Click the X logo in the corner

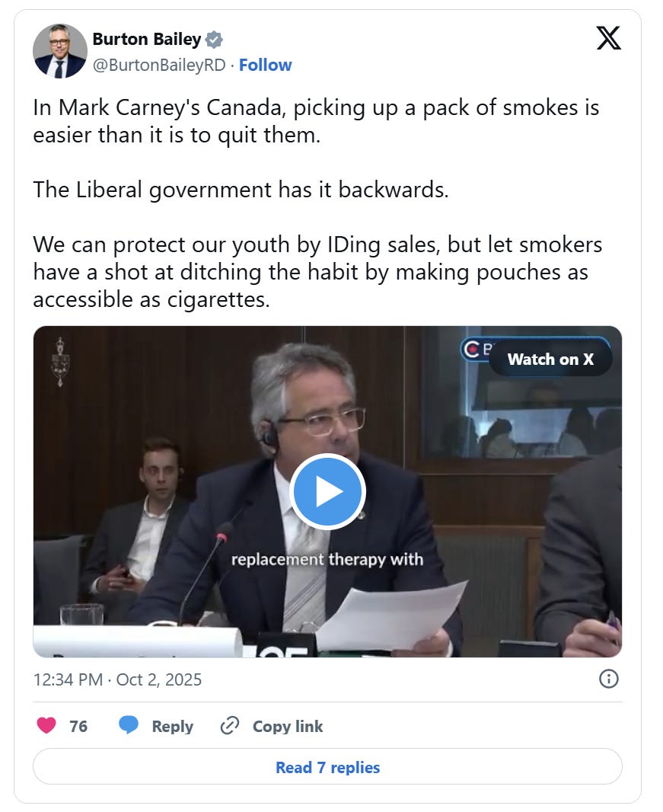tap(609, 38)
